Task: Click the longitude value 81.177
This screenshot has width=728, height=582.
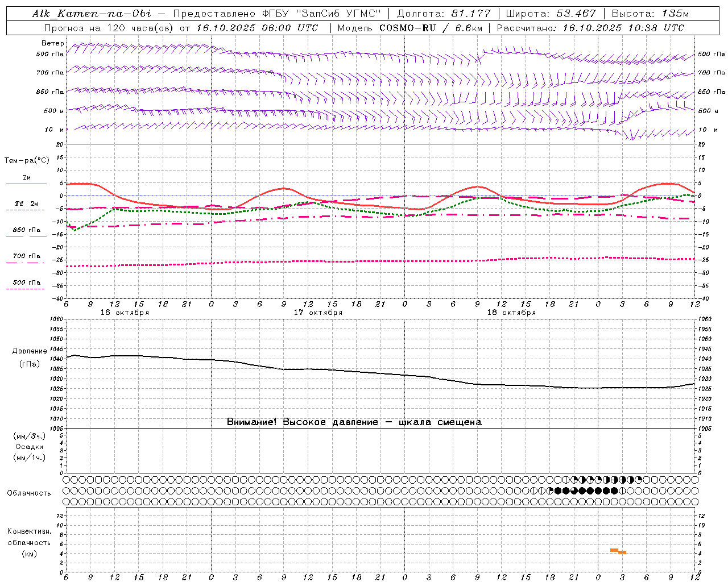Action: [x=470, y=14]
